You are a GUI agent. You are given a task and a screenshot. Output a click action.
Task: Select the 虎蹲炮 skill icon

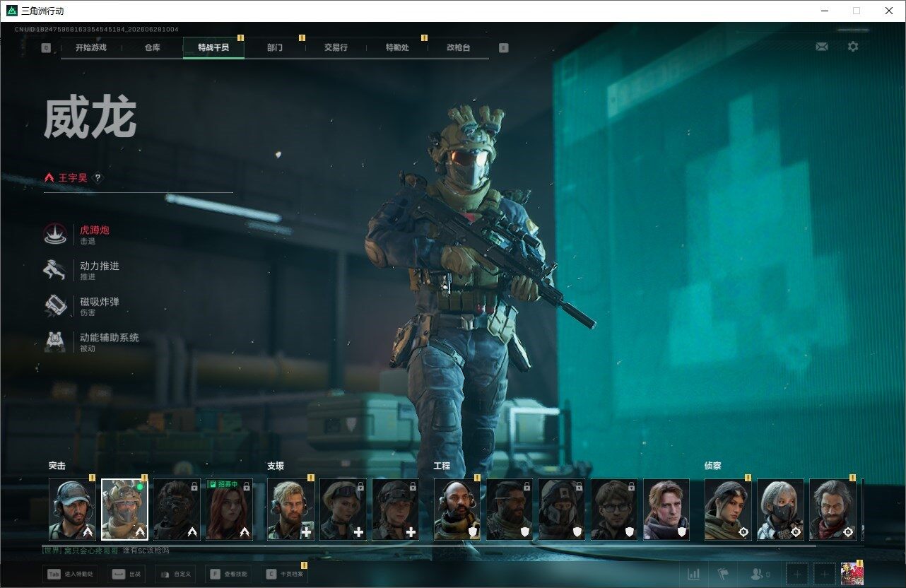pos(55,235)
